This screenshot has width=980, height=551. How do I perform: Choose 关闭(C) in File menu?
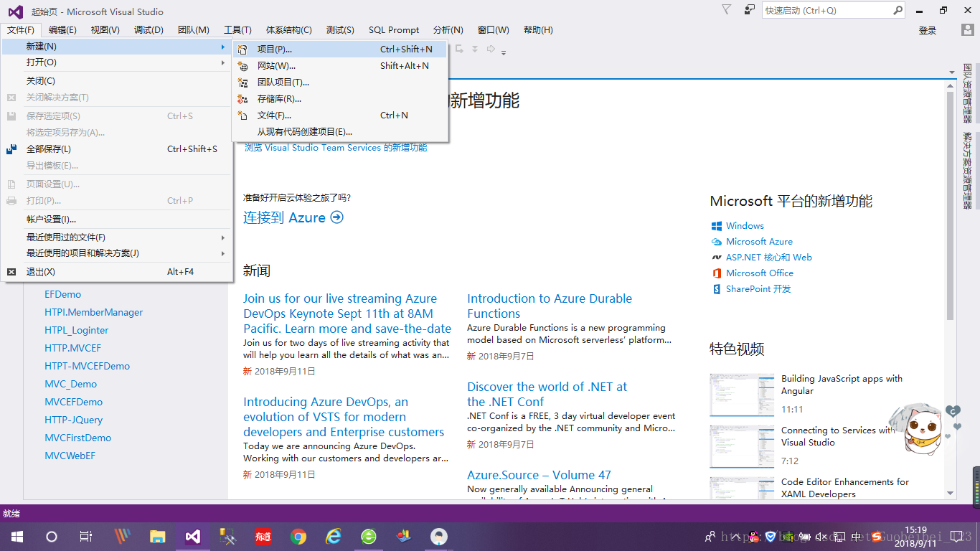pyautogui.click(x=118, y=81)
